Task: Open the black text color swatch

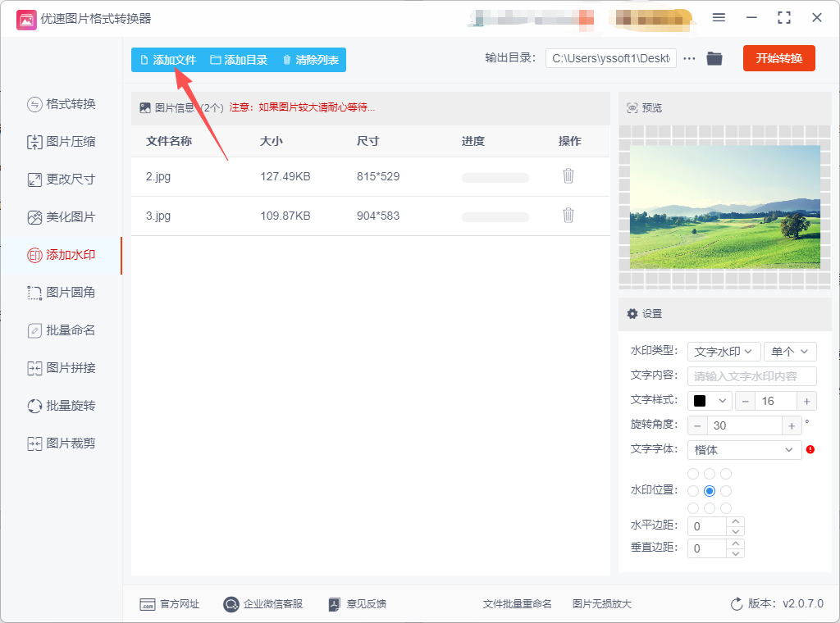Action: point(710,401)
